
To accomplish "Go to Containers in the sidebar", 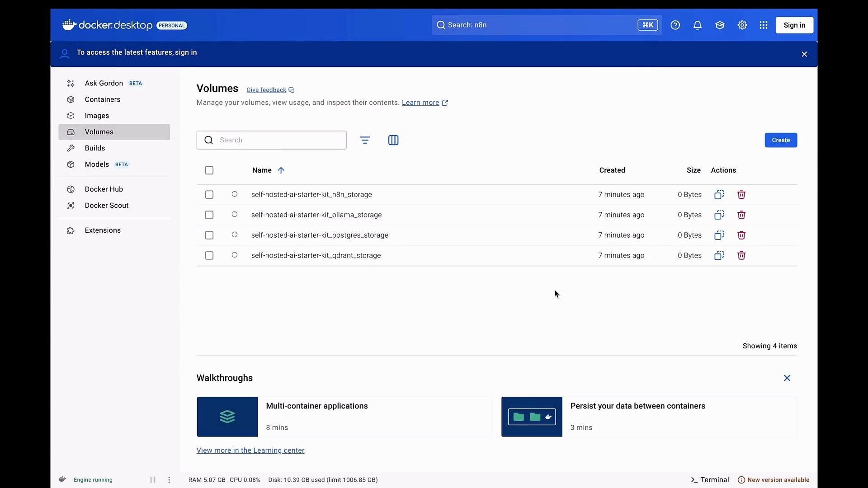I will 114,99.
